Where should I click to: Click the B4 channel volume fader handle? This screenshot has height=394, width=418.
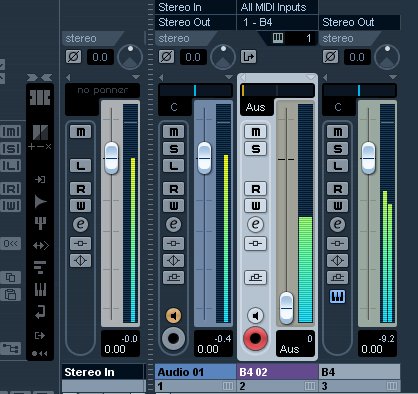pos(368,158)
